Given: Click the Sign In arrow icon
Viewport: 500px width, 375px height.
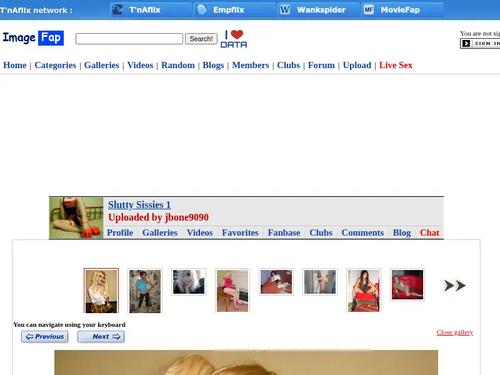Looking at the screenshot, I should (x=466, y=44).
